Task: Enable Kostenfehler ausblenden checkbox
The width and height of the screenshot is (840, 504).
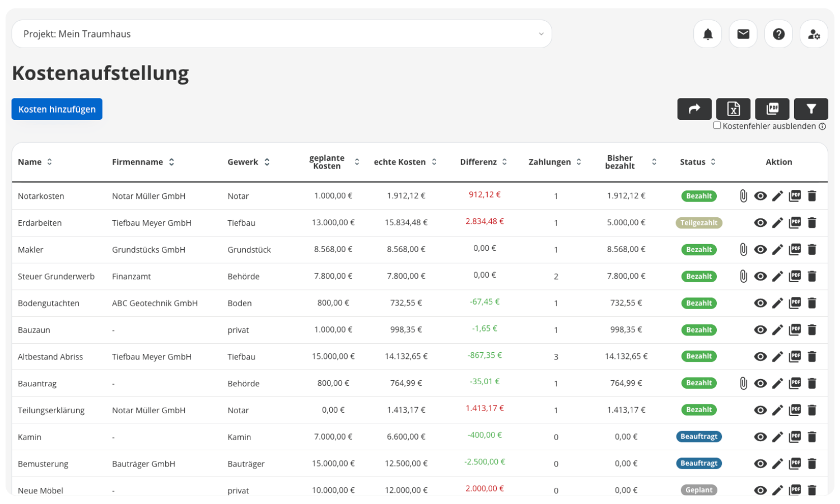Action: 717,126
